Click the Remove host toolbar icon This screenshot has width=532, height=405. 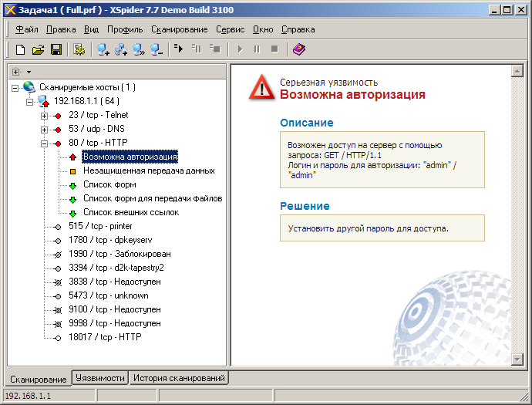click(157, 49)
